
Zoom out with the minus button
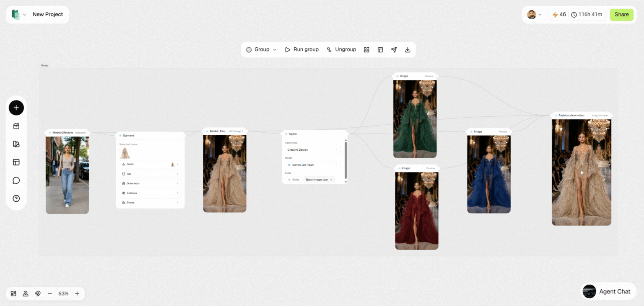pyautogui.click(x=50, y=293)
